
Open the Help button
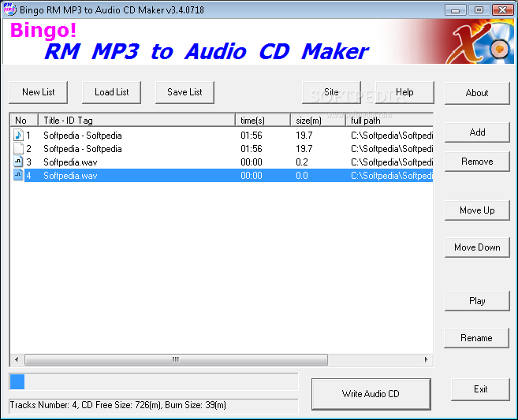coord(404,92)
